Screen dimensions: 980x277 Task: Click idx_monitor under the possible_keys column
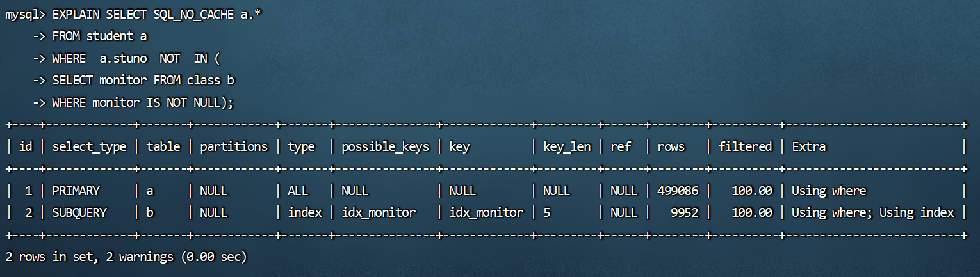click(x=379, y=212)
